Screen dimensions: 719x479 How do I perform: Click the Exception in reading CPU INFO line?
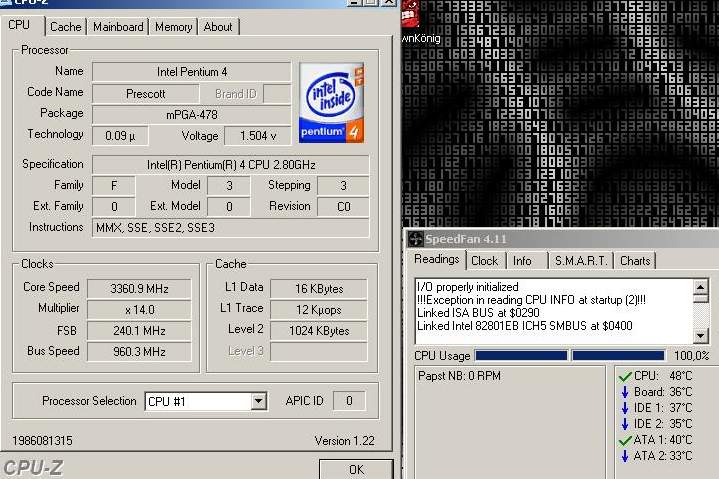[x=531, y=300]
